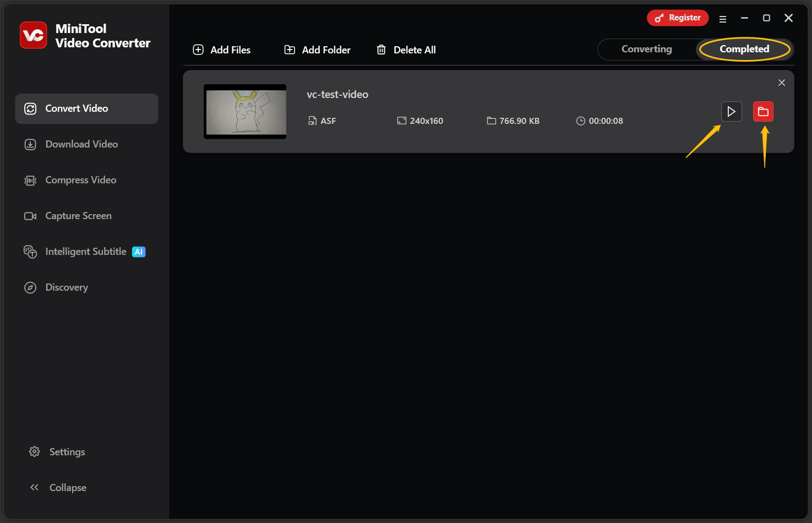Open the output folder for vc-test-video
812x523 pixels.
tap(764, 111)
